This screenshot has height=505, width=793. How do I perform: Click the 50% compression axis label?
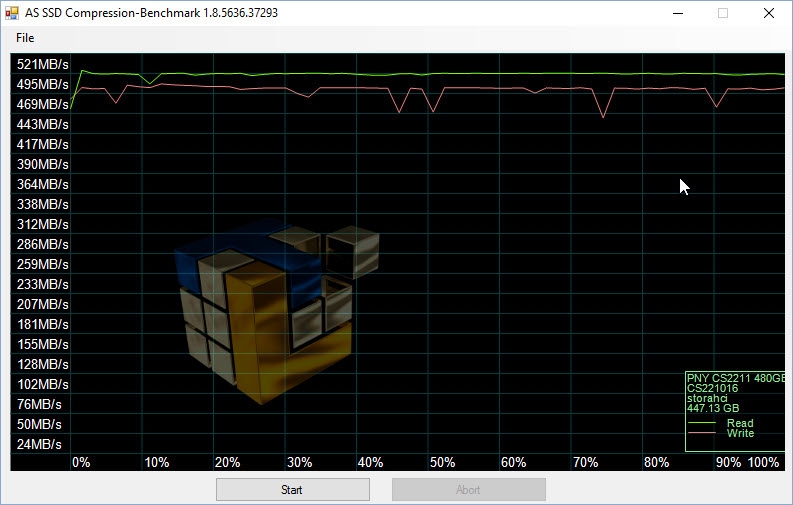pos(443,463)
